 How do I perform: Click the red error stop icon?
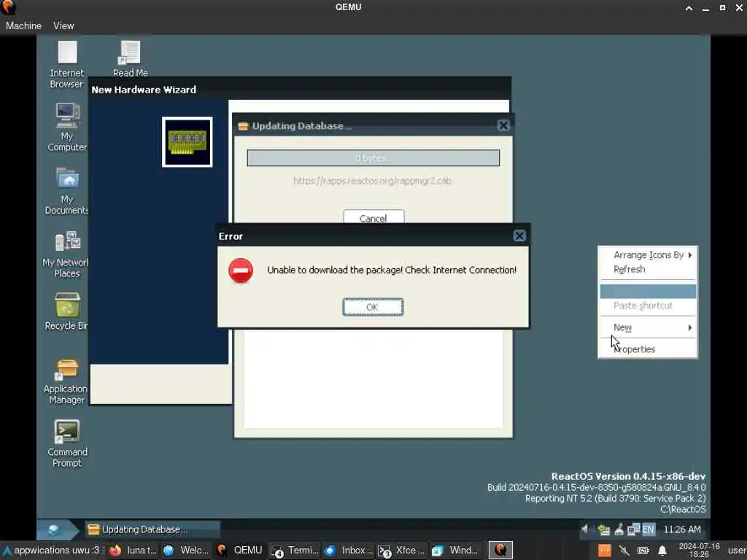pyautogui.click(x=241, y=271)
